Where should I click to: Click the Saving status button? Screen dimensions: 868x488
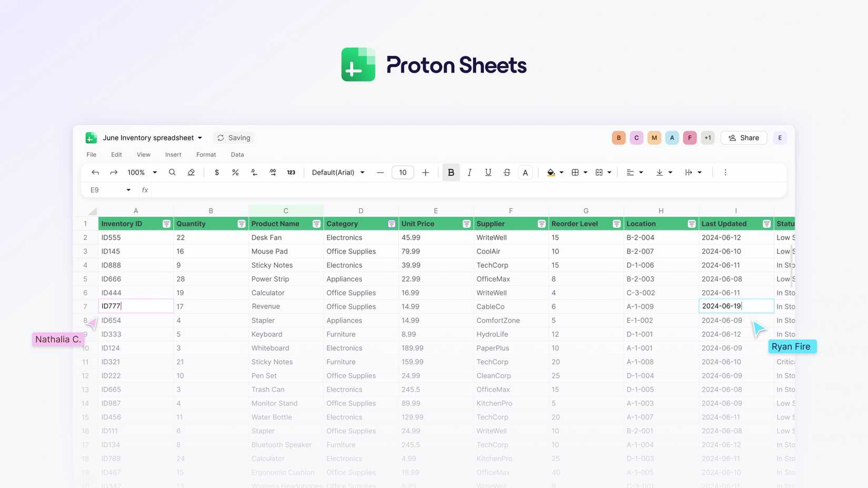(x=234, y=137)
